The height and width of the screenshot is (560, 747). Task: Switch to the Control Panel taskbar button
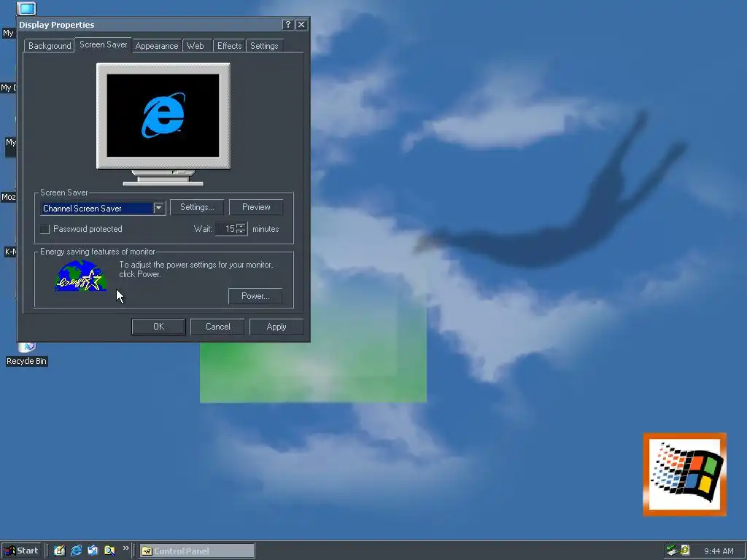pyautogui.click(x=197, y=551)
